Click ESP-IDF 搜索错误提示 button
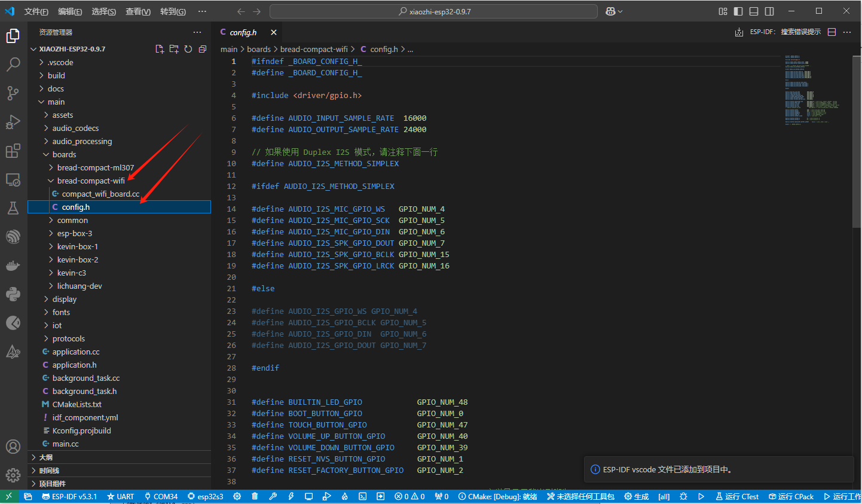The width and height of the screenshot is (862, 504). pos(785,32)
